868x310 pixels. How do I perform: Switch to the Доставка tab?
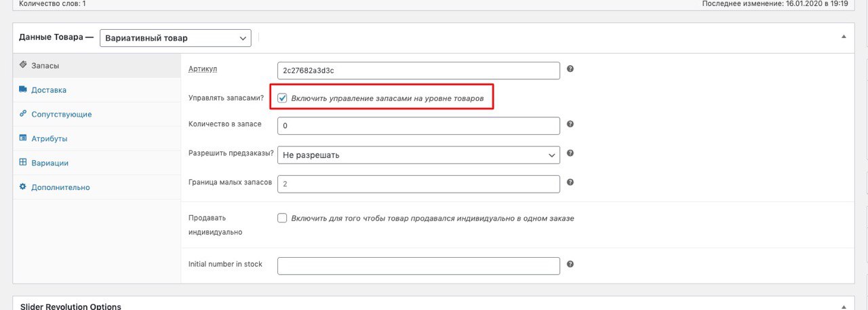click(x=97, y=90)
